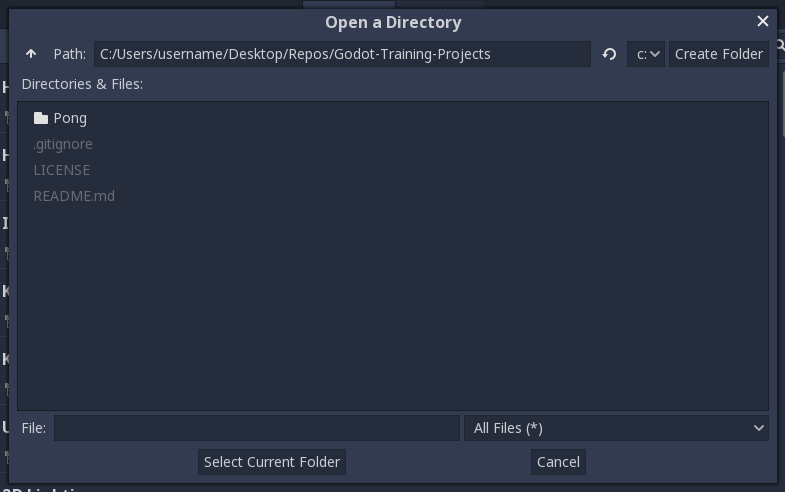This screenshot has width=785, height=492.
Task: Go up to the parent directory
Action: pyautogui.click(x=31, y=54)
